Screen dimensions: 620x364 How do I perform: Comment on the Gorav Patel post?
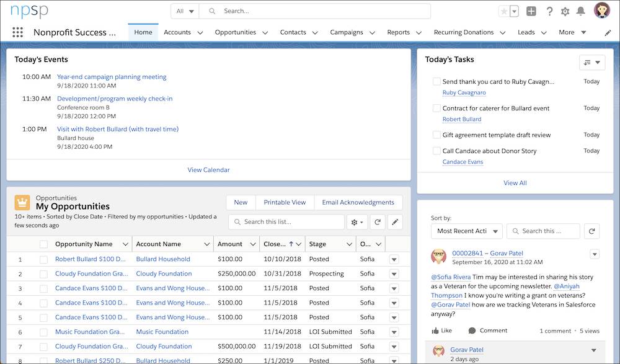tap(487, 331)
